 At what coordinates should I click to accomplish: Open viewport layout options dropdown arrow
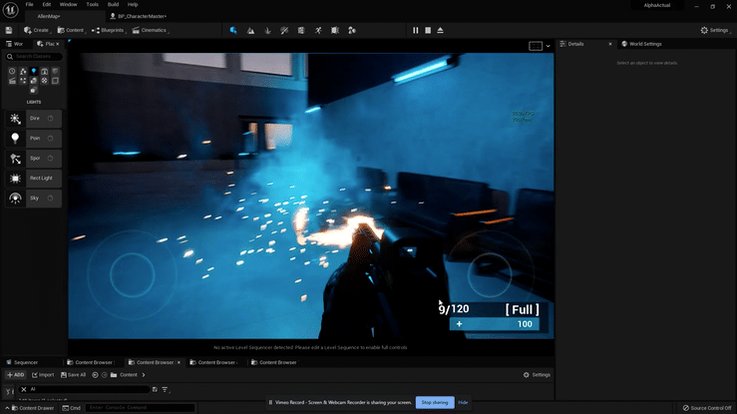548,46
